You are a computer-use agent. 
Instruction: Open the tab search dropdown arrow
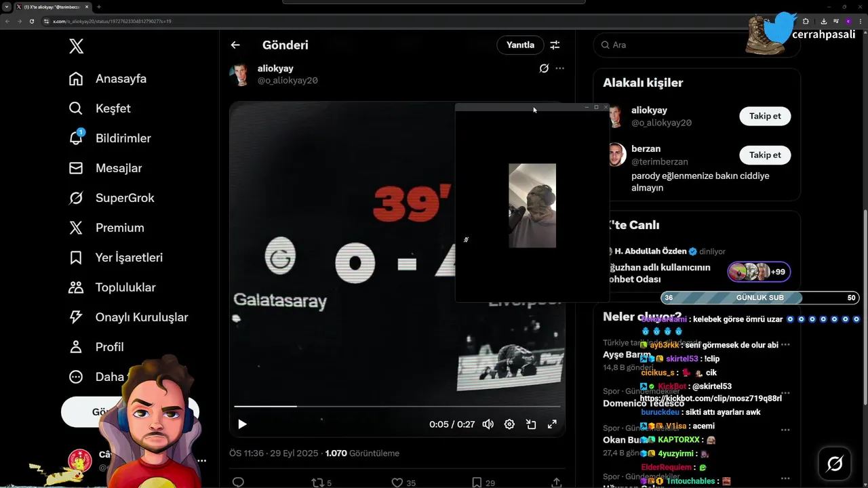[6, 7]
